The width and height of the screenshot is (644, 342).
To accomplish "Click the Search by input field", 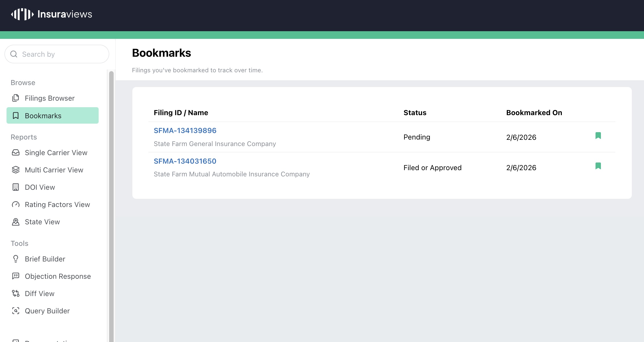I will pyautogui.click(x=60, y=54).
